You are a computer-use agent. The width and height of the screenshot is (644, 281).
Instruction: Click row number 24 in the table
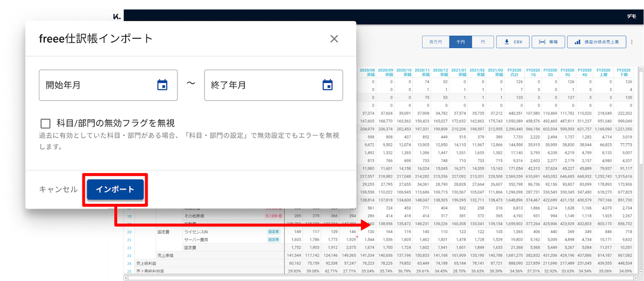click(x=129, y=263)
